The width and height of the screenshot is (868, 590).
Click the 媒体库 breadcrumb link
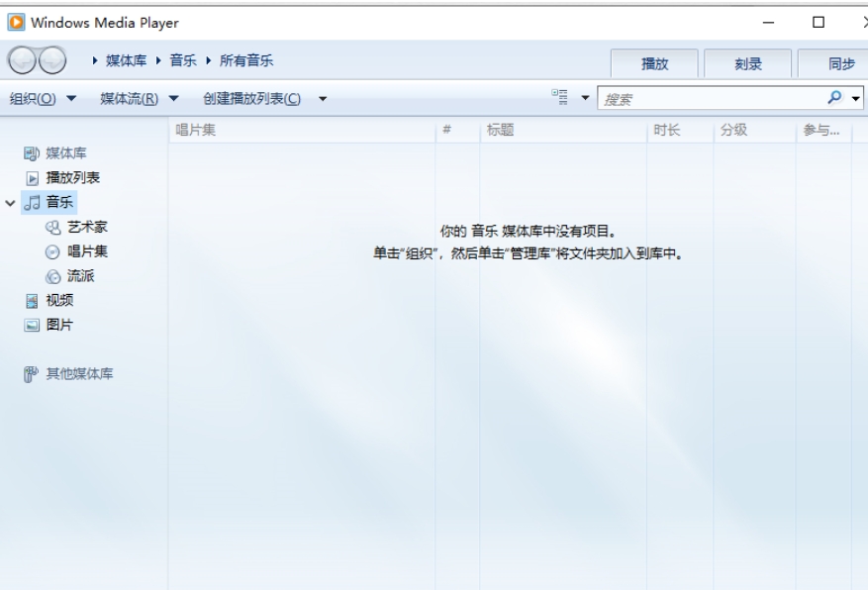tap(127, 61)
